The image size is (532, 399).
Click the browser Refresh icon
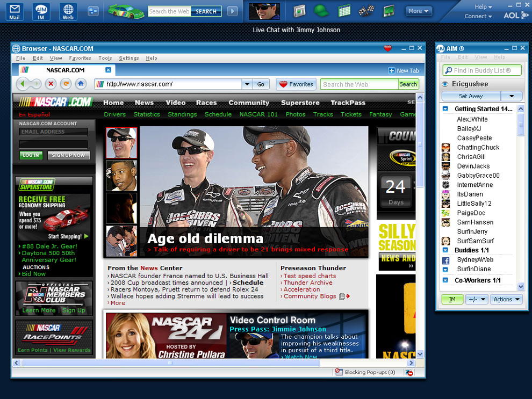point(66,84)
